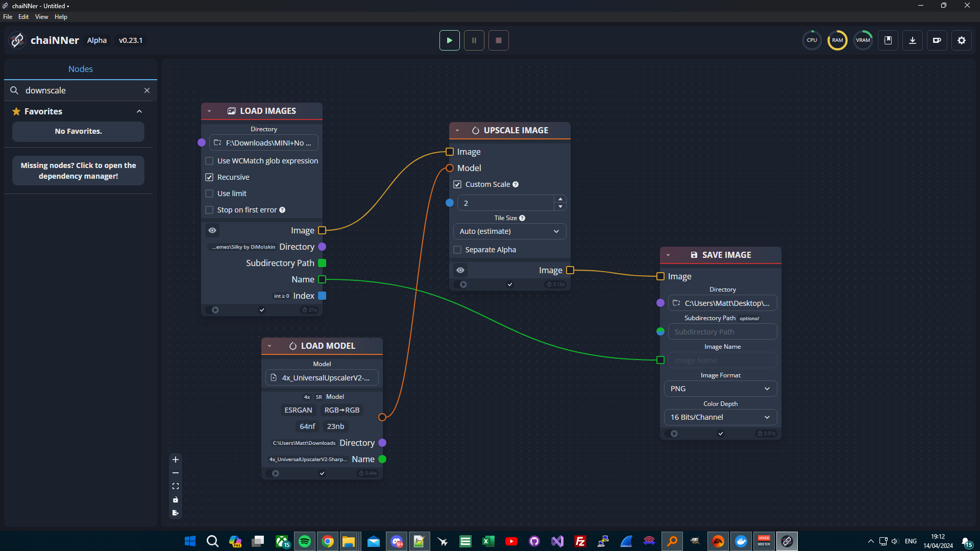The width and height of the screenshot is (980, 551).
Task: Click the Subdirectory Path input field
Action: point(722,332)
